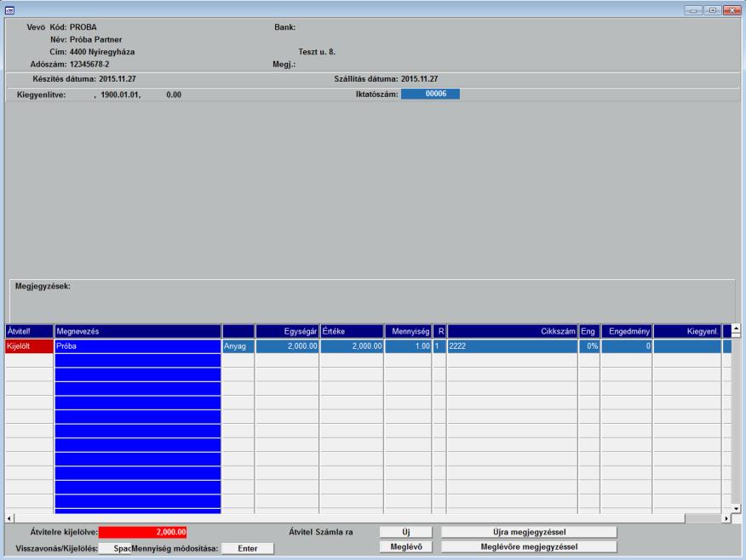Click the Új button
Screen dimensions: 746x560
pyautogui.click(x=406, y=532)
